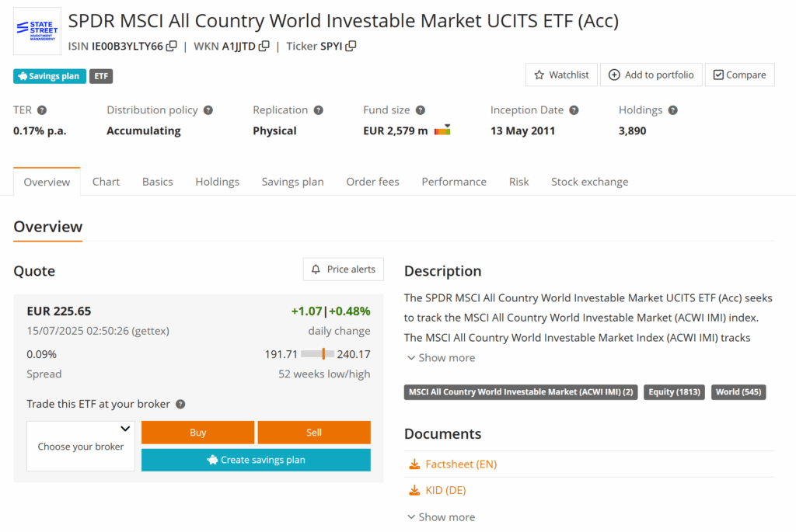Open the Choose your broker dropdown
796x532 pixels.
[x=81, y=446]
